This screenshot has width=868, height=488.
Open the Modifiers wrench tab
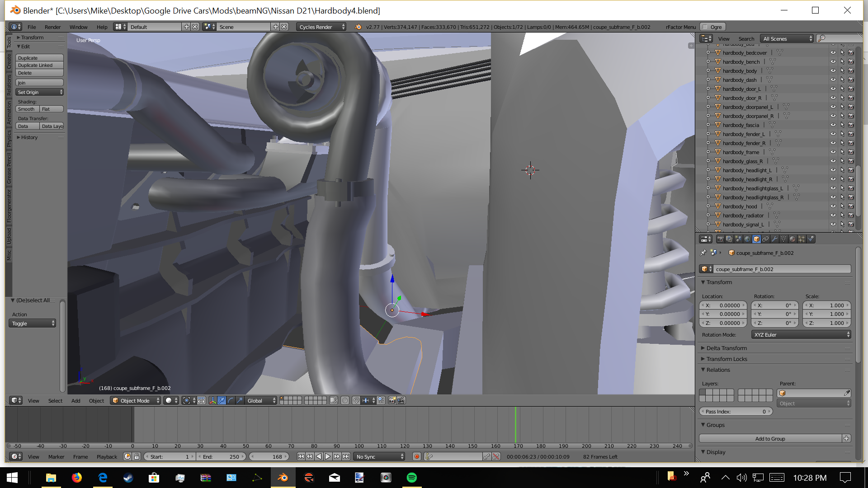tap(774, 239)
